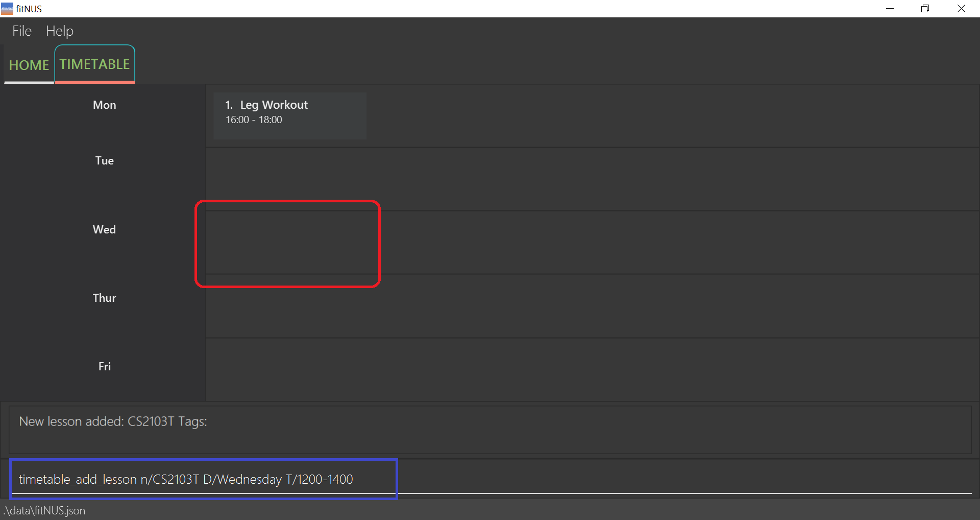Select the TIMETABLE tab

click(x=95, y=64)
